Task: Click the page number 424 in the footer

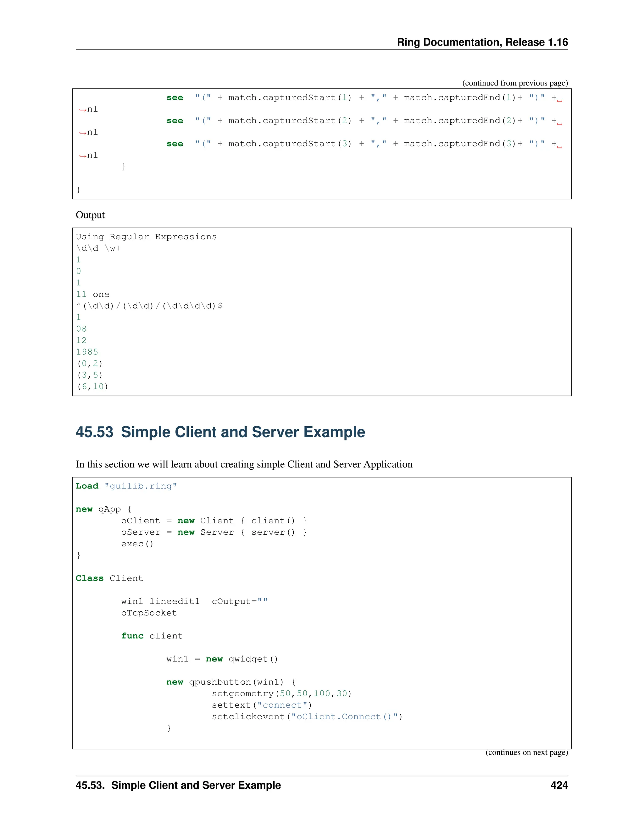Action: (x=559, y=785)
